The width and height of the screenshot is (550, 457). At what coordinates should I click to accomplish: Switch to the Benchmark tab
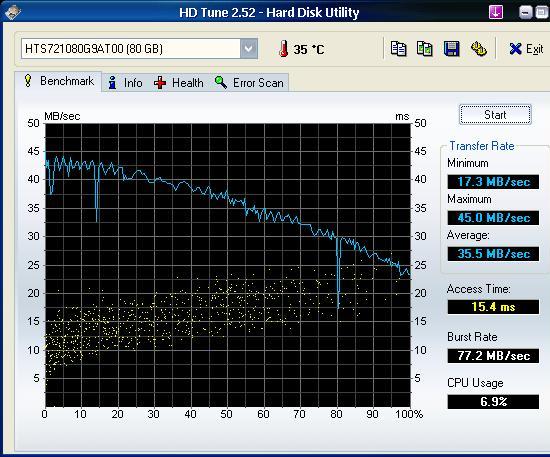58,81
